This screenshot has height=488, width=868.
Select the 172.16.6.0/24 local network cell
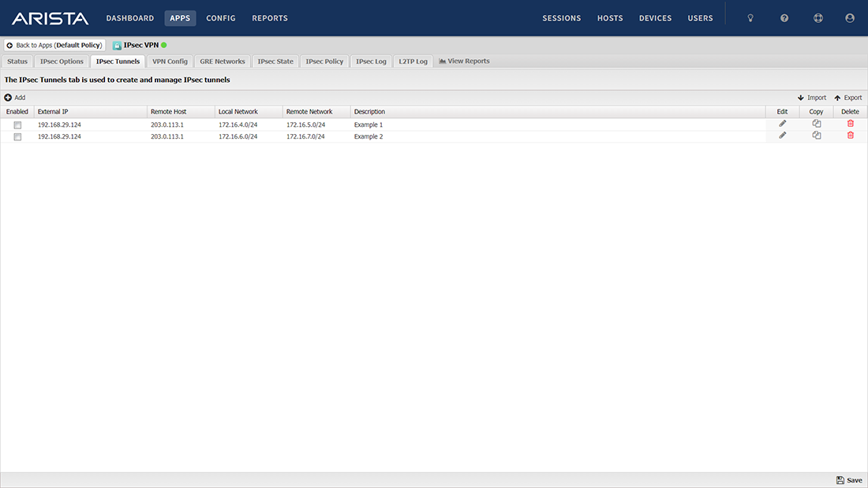[x=249, y=136]
